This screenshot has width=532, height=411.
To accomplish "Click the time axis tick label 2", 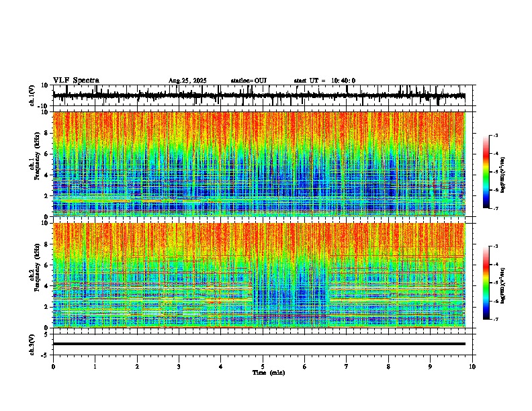I will (137, 367).
